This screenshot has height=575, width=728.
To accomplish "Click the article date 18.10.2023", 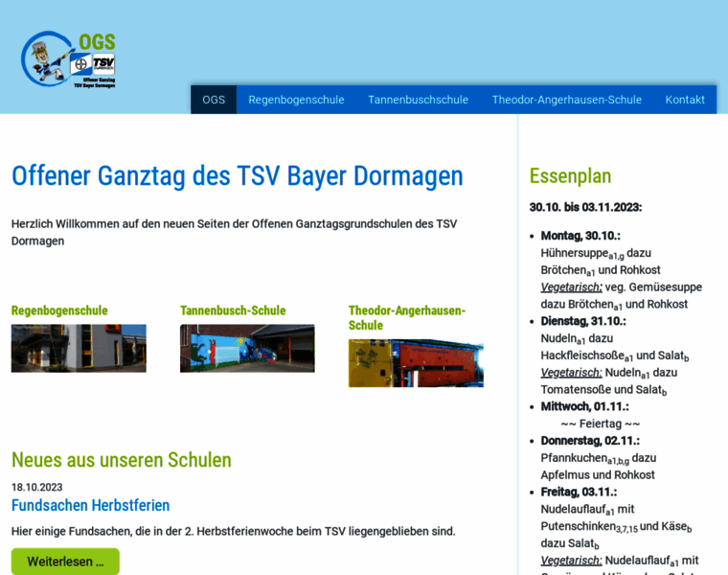I will click(x=36, y=487).
